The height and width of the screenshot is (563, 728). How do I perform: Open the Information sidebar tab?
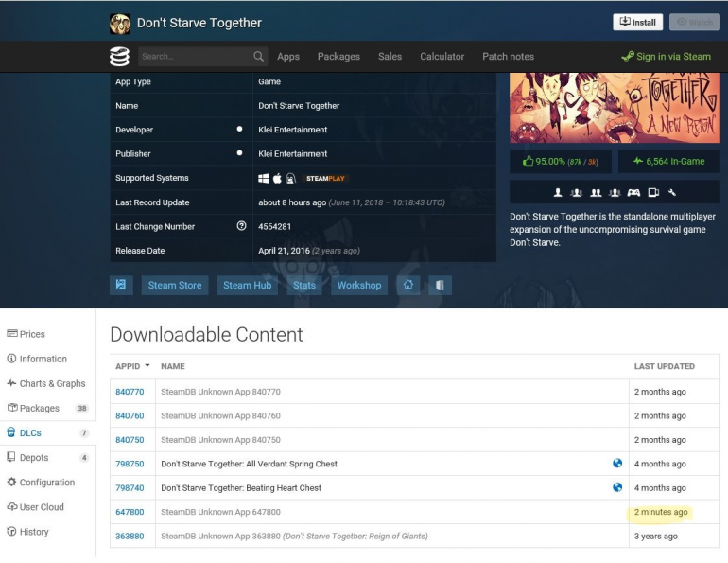click(48, 359)
